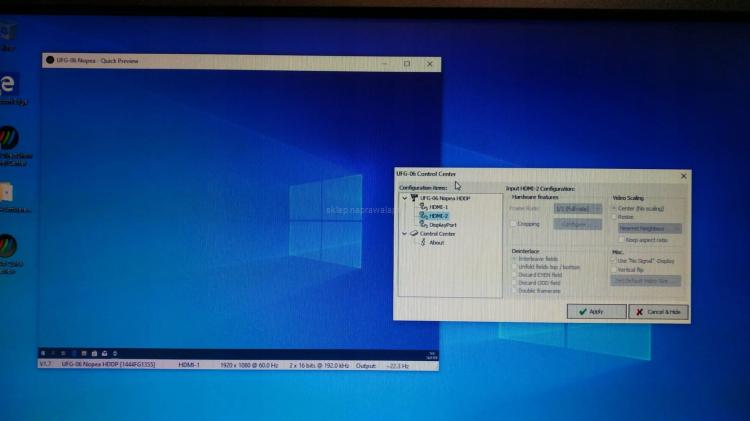Image resolution: width=750 pixels, height=421 pixels.
Task: Close the UFG-06 Control Center dialog
Action: (x=684, y=177)
